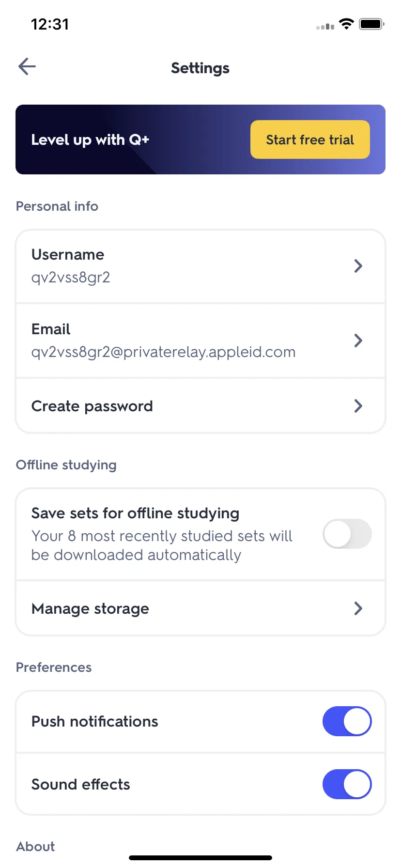
Task: Enable Save sets for offline studying
Action: (x=347, y=534)
